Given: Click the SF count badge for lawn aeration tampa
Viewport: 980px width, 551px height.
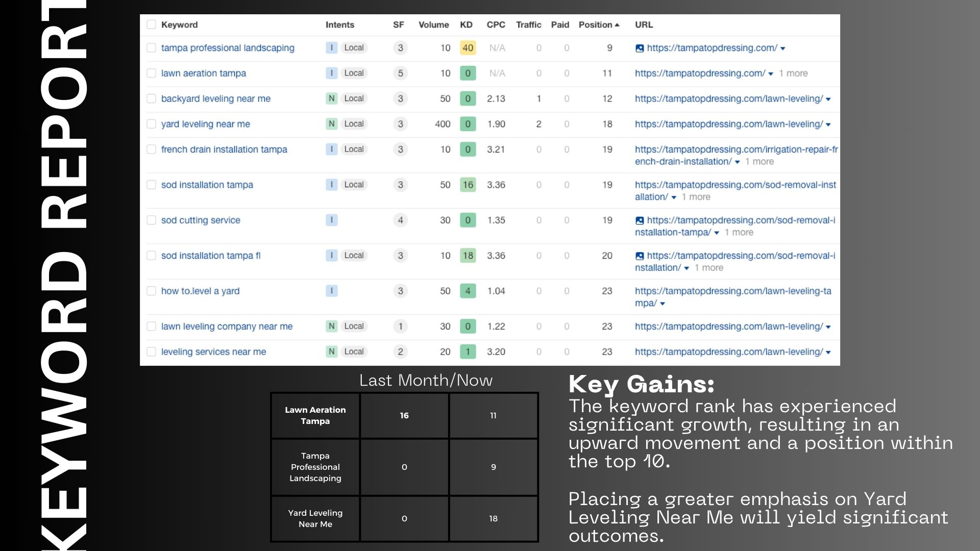Looking at the screenshot, I should (400, 73).
